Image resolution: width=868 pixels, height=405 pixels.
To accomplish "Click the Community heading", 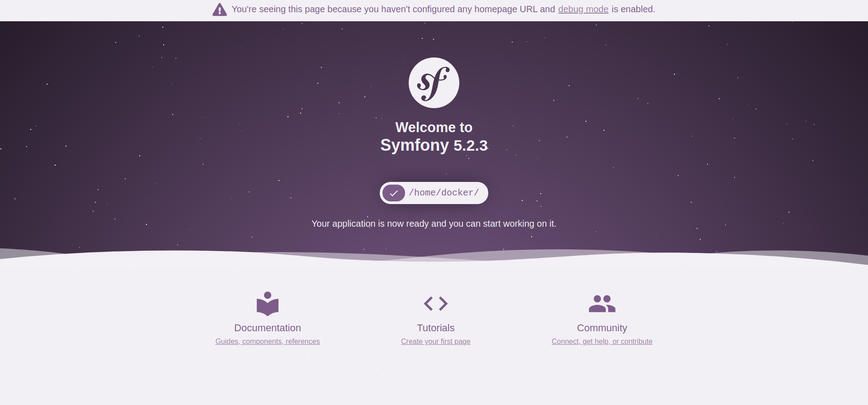I will coord(602,328).
